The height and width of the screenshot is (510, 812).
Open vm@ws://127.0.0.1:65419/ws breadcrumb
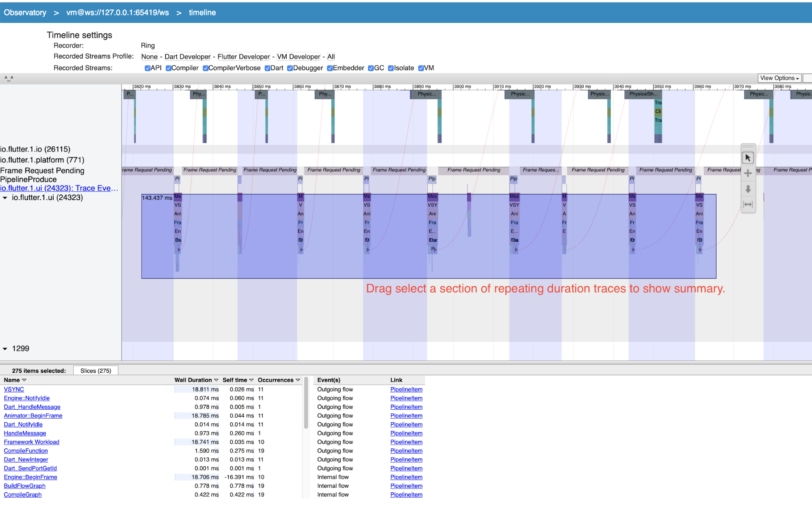[117, 13]
